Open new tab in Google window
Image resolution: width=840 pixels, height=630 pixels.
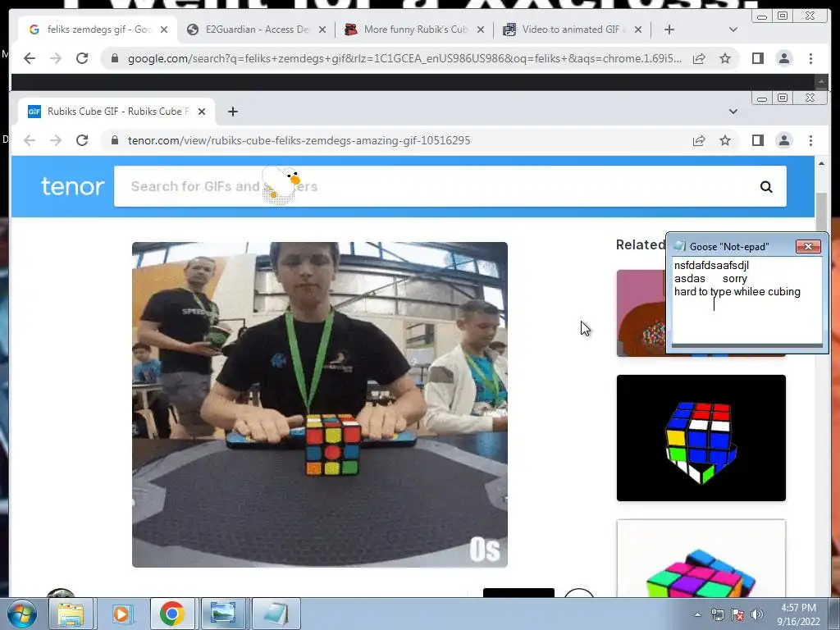(669, 30)
